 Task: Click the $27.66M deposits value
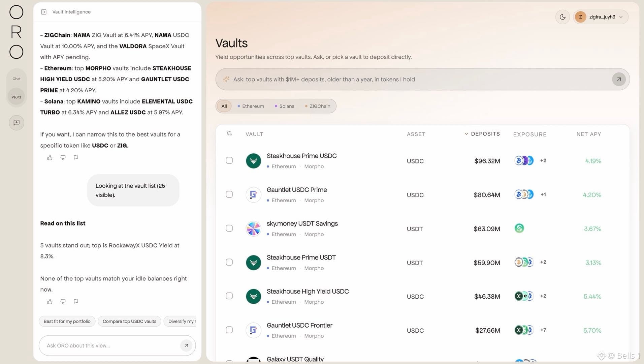coord(488,331)
